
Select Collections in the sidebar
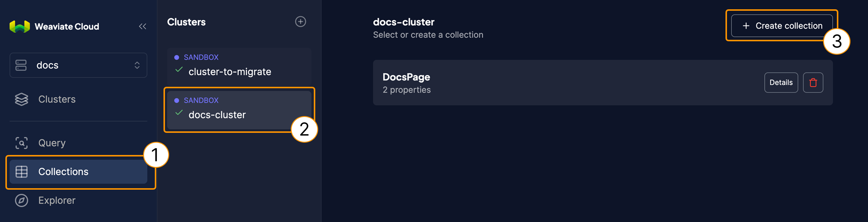click(x=78, y=171)
